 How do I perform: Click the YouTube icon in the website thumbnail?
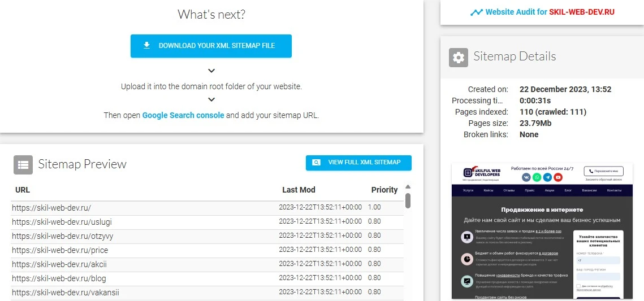point(557,177)
